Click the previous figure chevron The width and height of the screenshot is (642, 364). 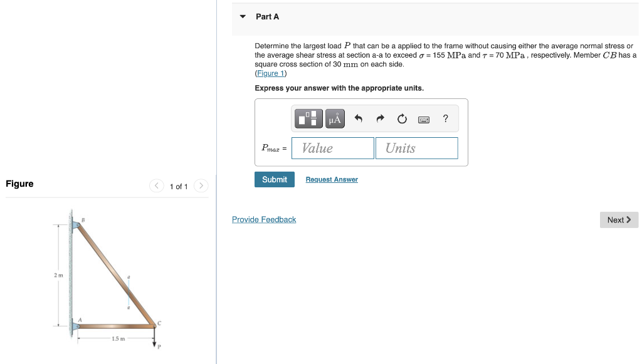pyautogui.click(x=156, y=185)
